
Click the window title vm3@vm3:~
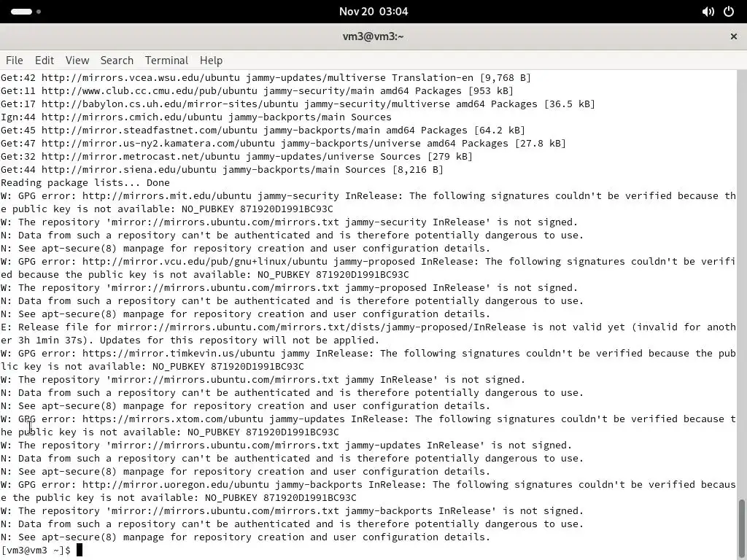373,36
